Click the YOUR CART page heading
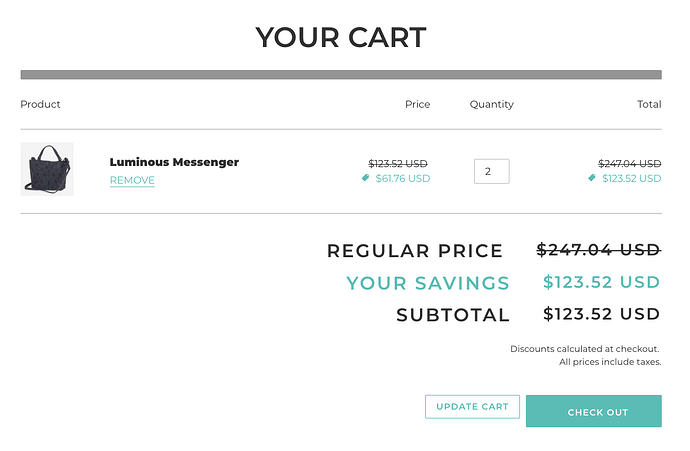Screen dimensions: 690x451 [341, 38]
